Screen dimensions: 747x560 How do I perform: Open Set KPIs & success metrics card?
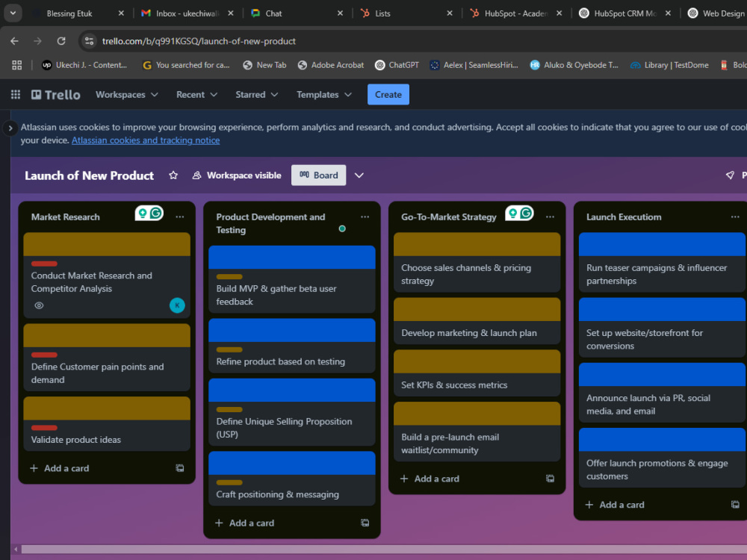(x=477, y=373)
